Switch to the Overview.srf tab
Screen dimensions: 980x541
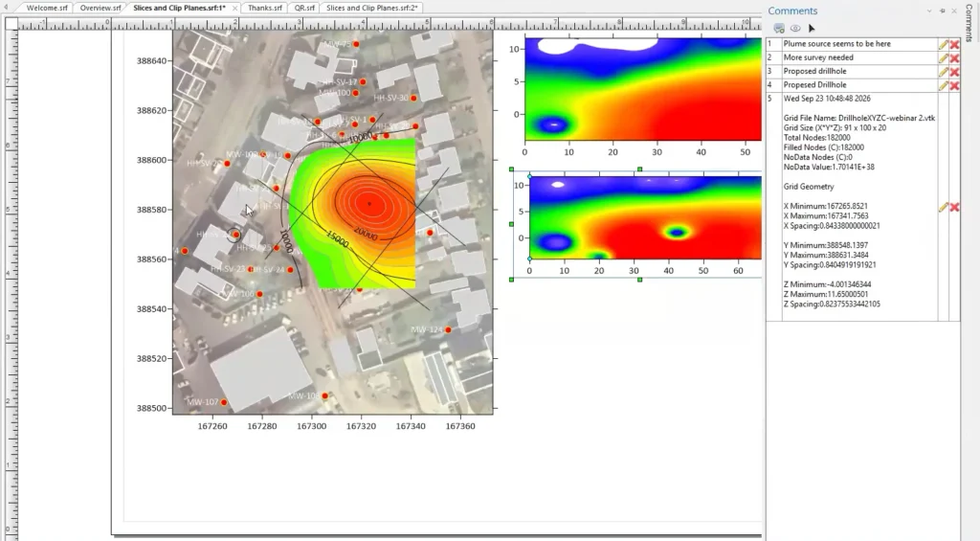click(100, 8)
